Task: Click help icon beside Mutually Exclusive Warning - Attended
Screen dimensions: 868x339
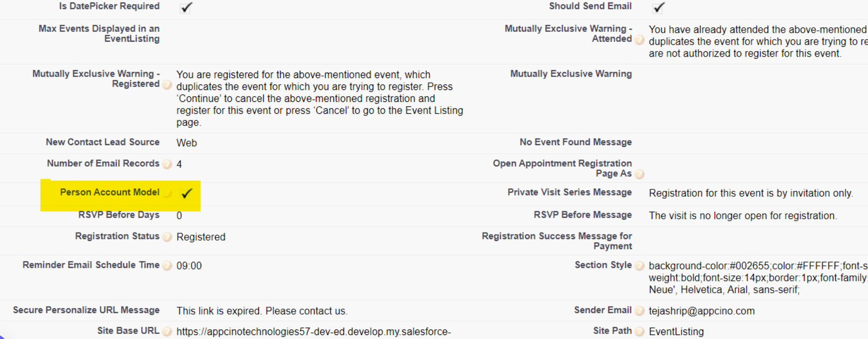Action: (639, 40)
